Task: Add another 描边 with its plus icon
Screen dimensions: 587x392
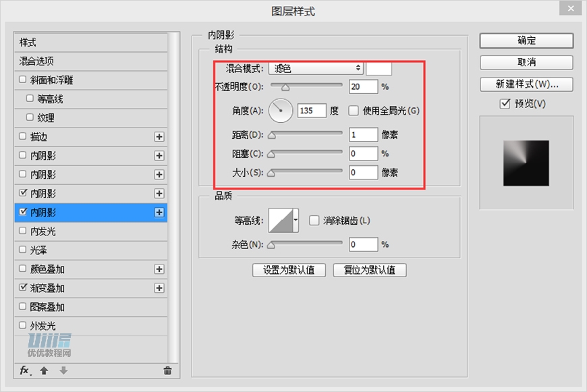Action: click(x=159, y=137)
